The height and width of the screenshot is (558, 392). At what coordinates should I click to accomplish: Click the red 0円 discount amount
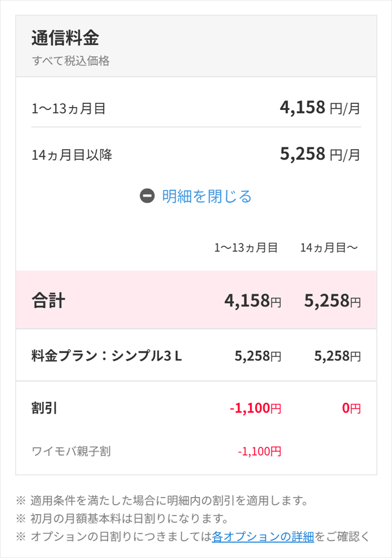[351, 408]
